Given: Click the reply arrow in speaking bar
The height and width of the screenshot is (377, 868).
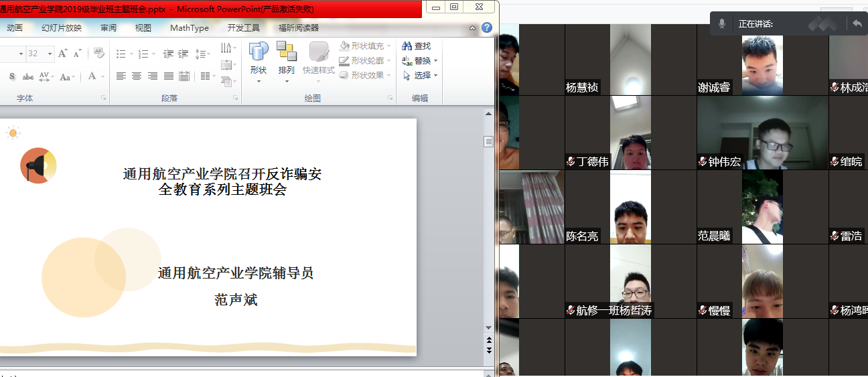Looking at the screenshot, I should [x=857, y=23].
